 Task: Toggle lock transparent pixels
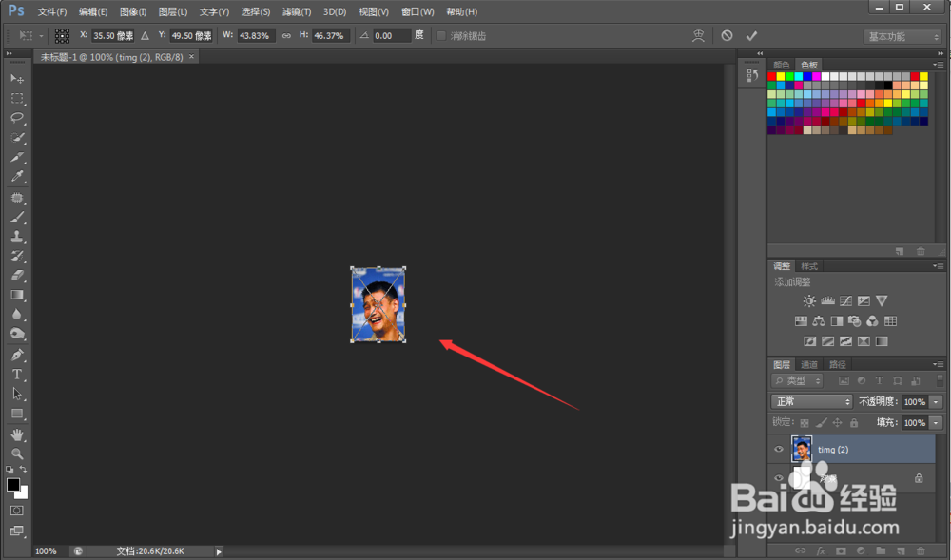point(805,422)
